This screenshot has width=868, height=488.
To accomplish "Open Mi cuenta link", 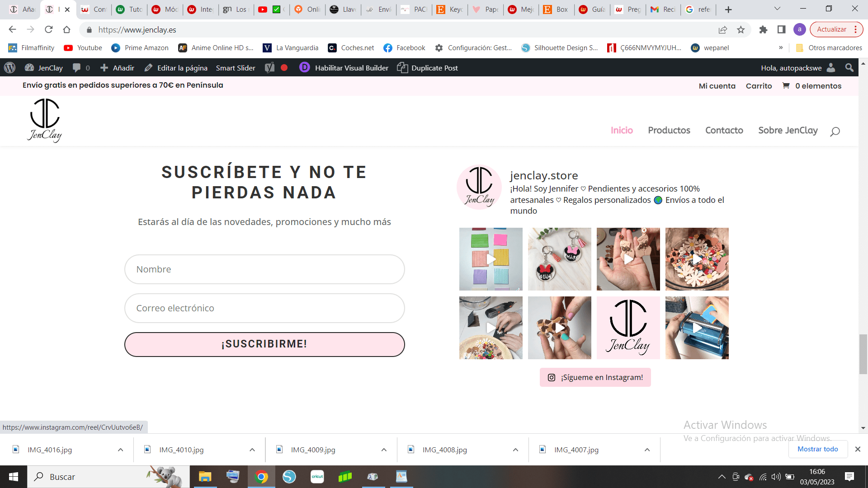I will (x=717, y=86).
